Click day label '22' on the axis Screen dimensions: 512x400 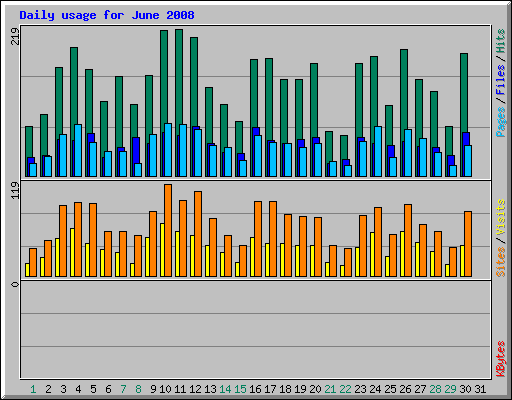[x=345, y=389]
